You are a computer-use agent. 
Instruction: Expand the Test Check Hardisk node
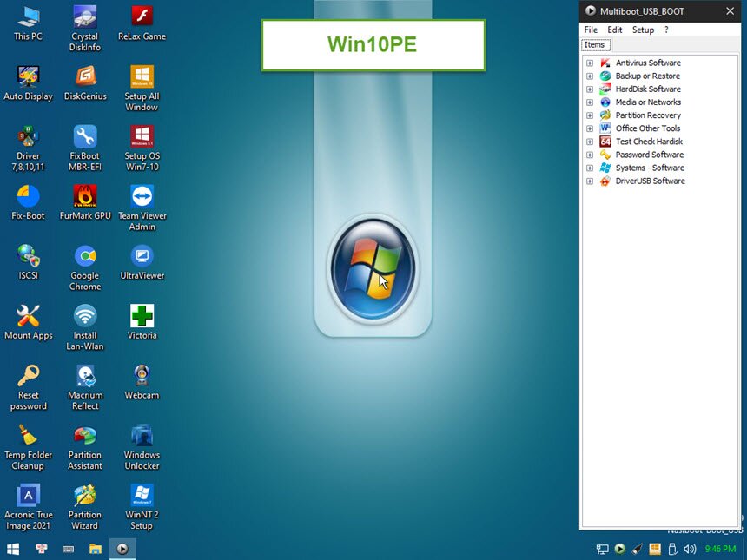(590, 142)
